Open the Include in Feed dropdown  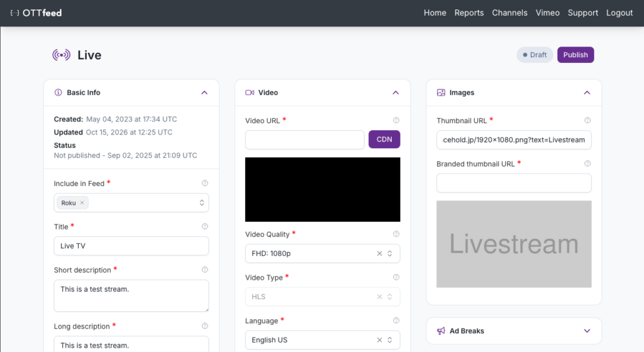tap(202, 202)
